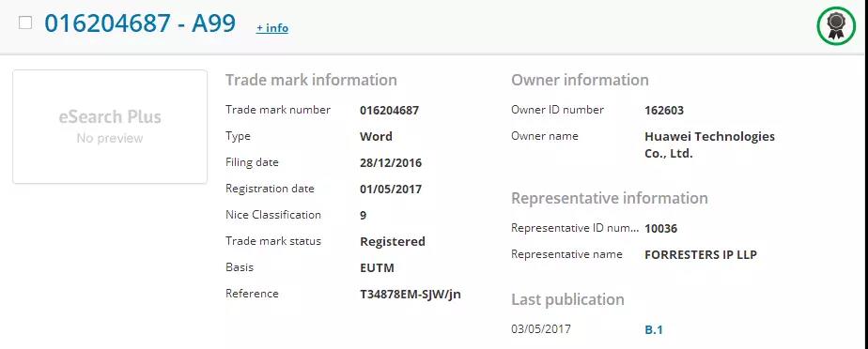Click the Representative information heading

[x=610, y=199]
